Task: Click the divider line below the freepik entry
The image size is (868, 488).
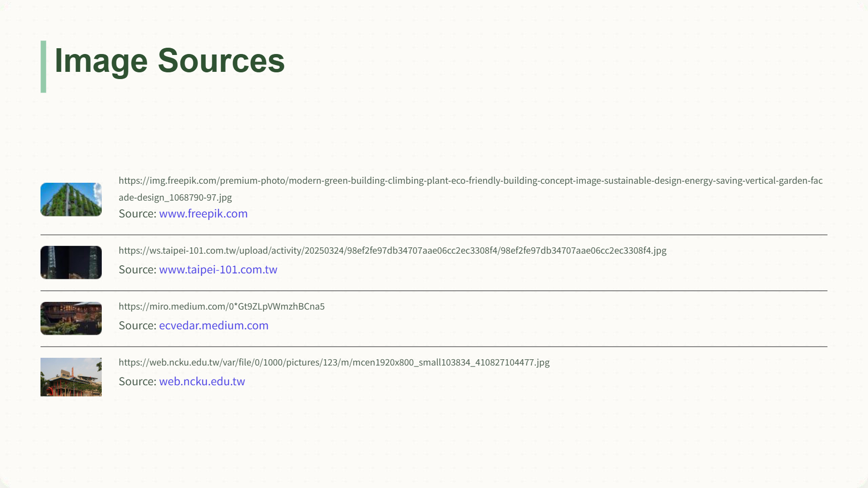Action: click(434, 235)
